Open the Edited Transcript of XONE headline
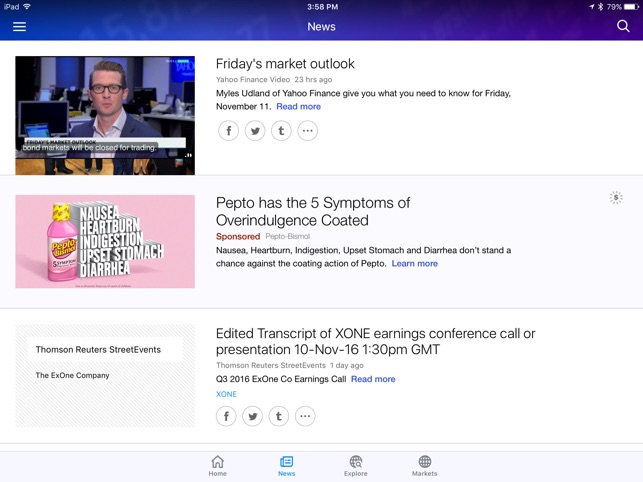 [375, 341]
